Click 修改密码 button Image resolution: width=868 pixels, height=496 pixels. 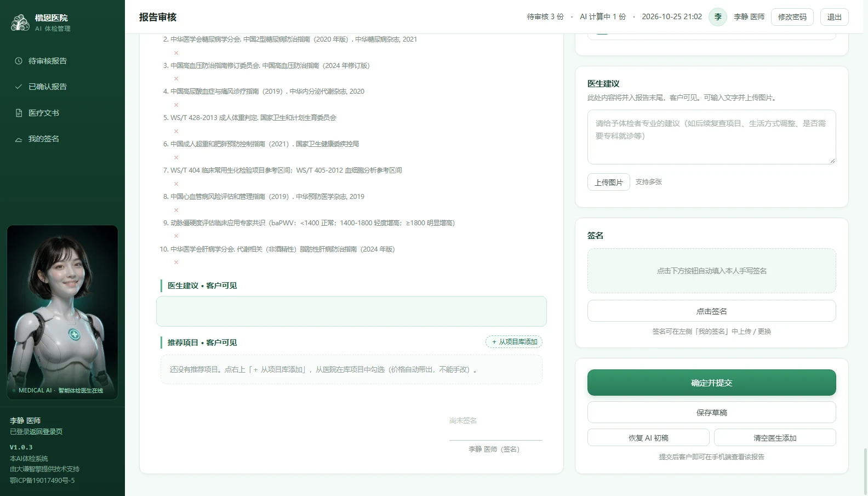point(792,17)
